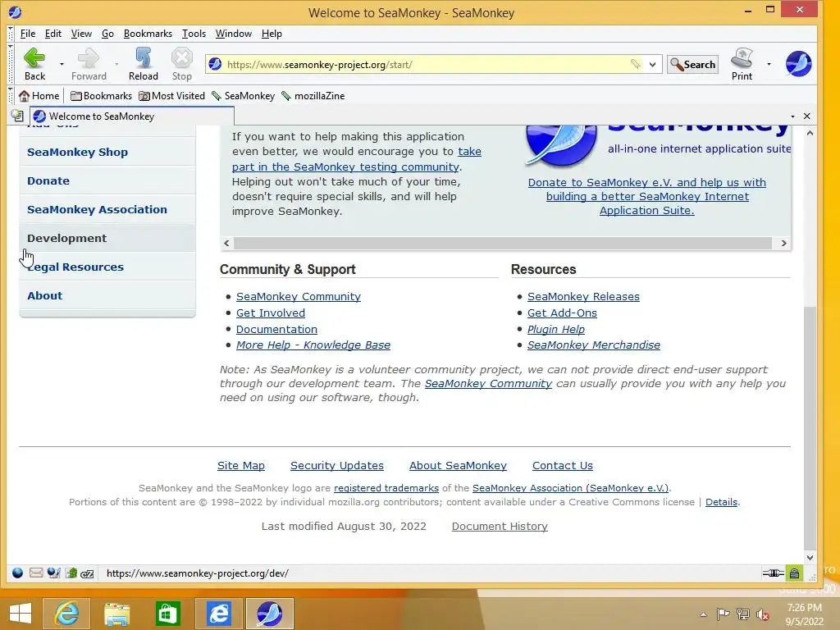This screenshot has height=630, width=840.
Task: Click the Security Updates footer link
Action: tap(337, 466)
